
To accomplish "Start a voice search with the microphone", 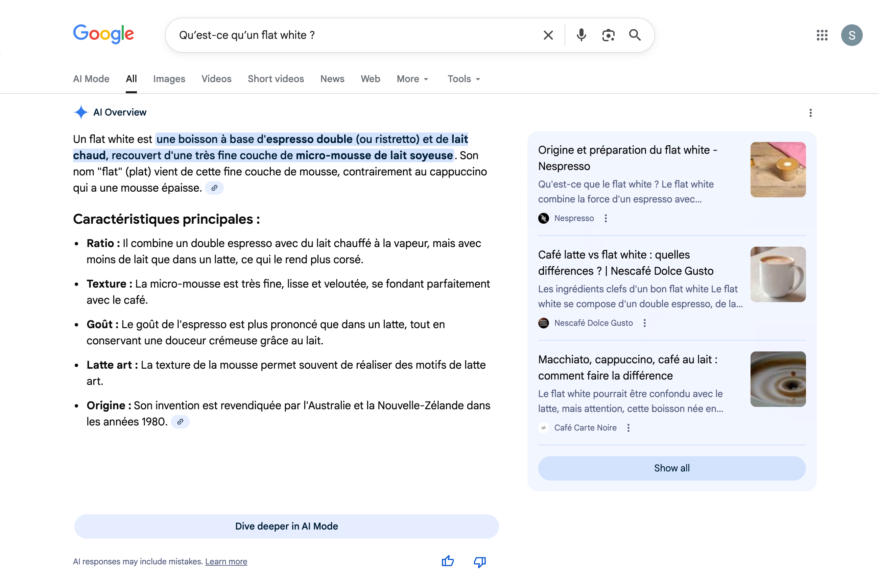I will 581,35.
